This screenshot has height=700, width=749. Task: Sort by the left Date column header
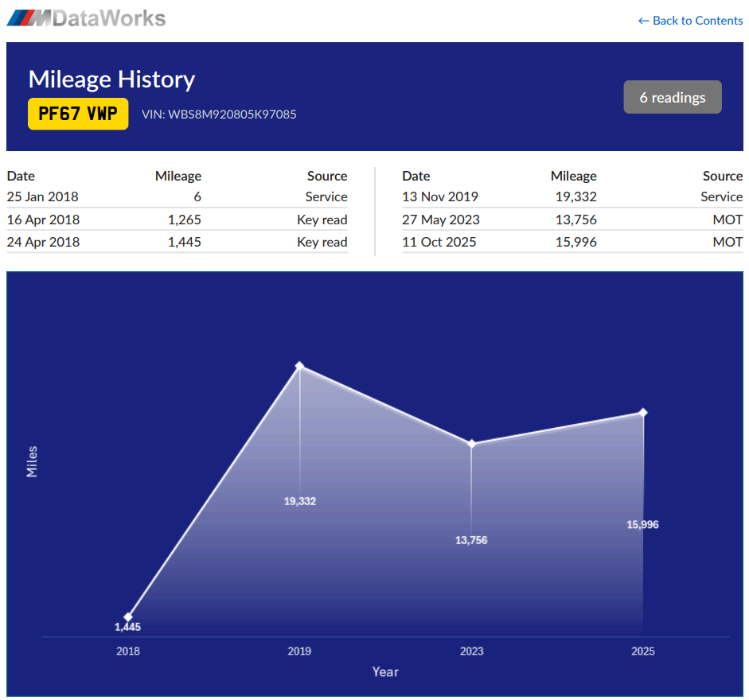pyautogui.click(x=18, y=176)
